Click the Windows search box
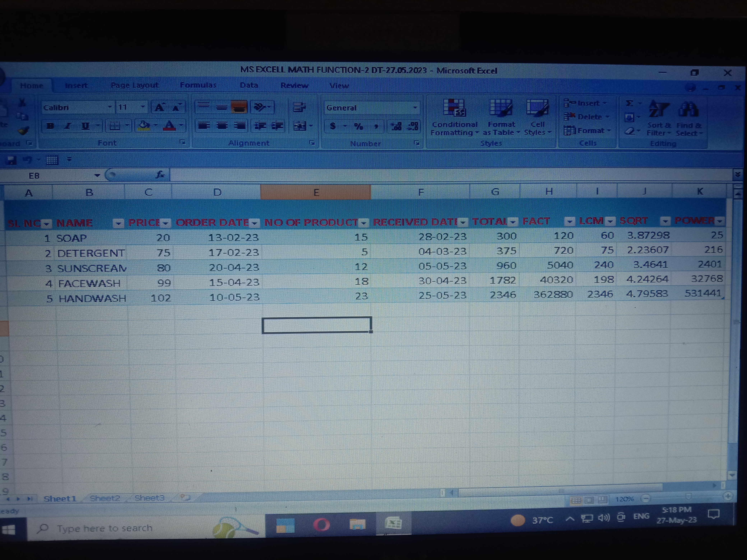The image size is (747, 560). coord(105,528)
